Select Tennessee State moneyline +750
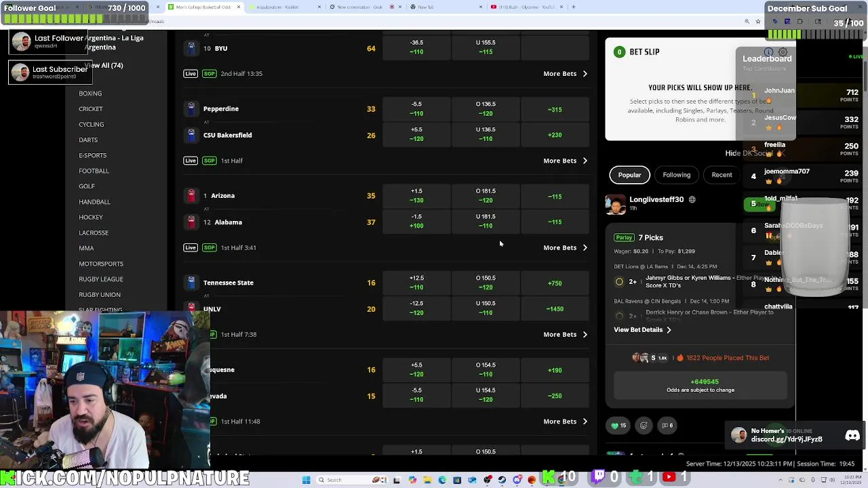This screenshot has width=868, height=488. (555, 283)
